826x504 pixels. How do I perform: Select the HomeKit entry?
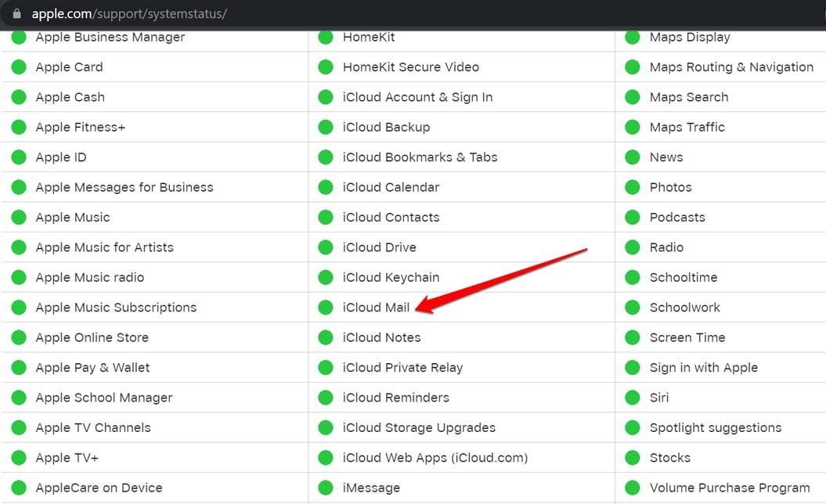(x=369, y=38)
